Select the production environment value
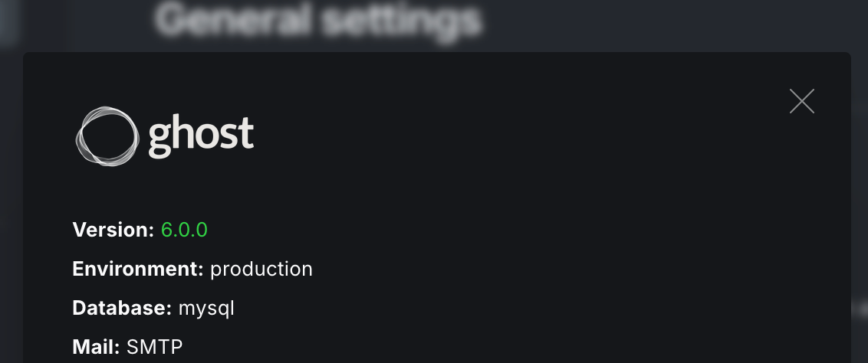 [x=261, y=270]
